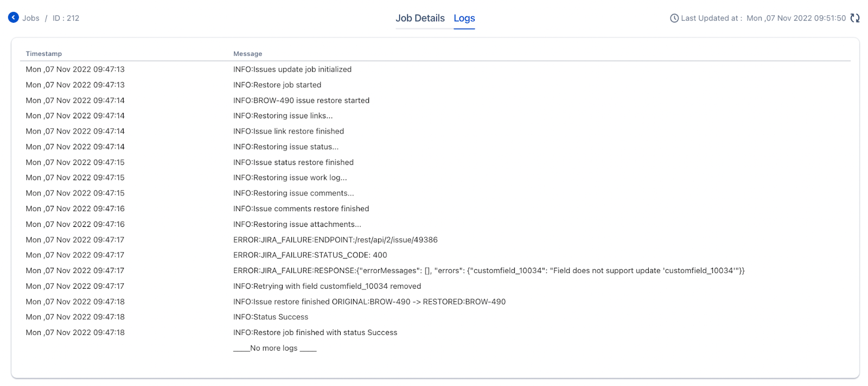Image resolution: width=868 pixels, height=386 pixels.
Task: Click the 'Issue comments restore finished' message
Action: pyautogui.click(x=301, y=208)
